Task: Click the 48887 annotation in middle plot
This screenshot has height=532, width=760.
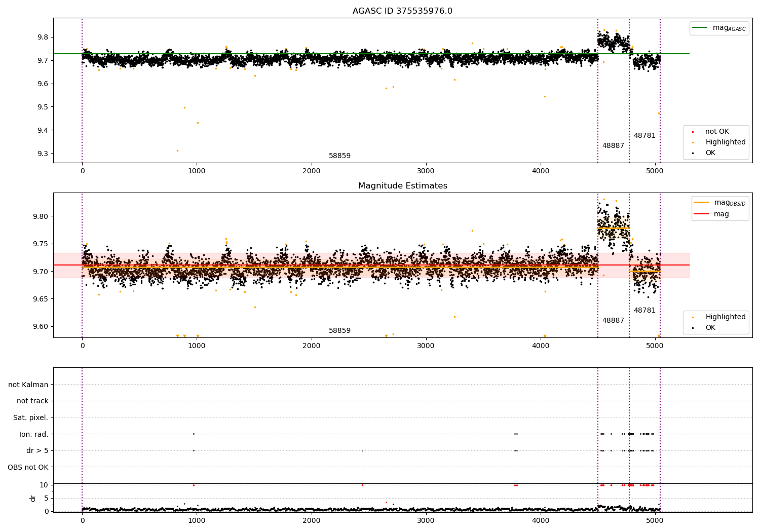Action: [x=613, y=321]
